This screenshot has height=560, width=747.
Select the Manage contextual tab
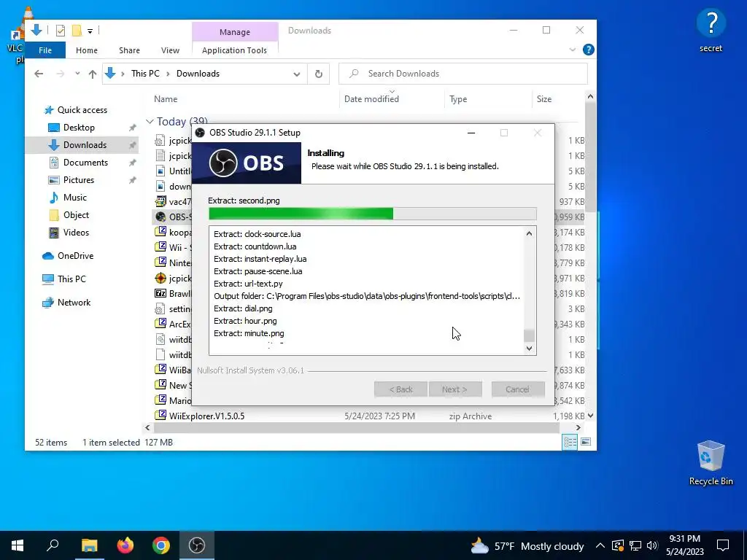point(235,32)
